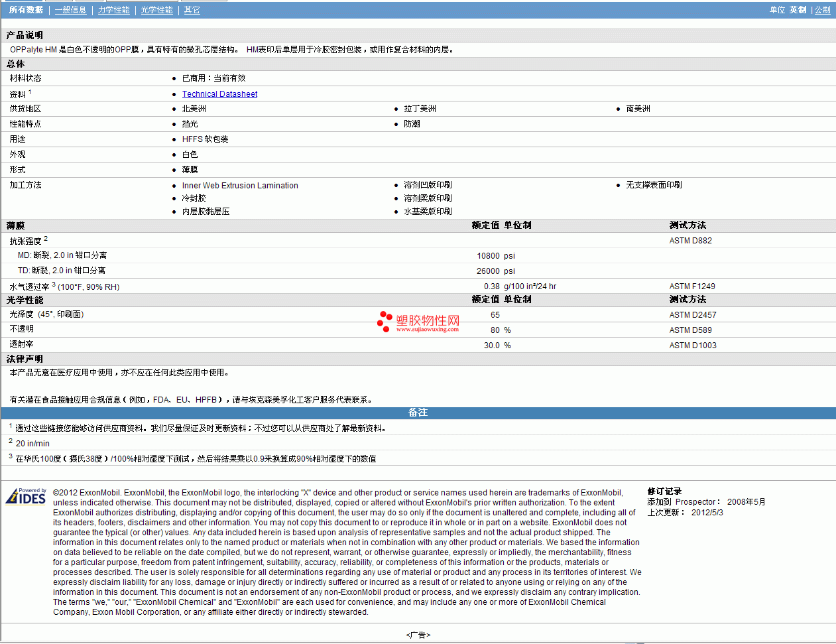Go to the 光学性能 tab

[156, 10]
